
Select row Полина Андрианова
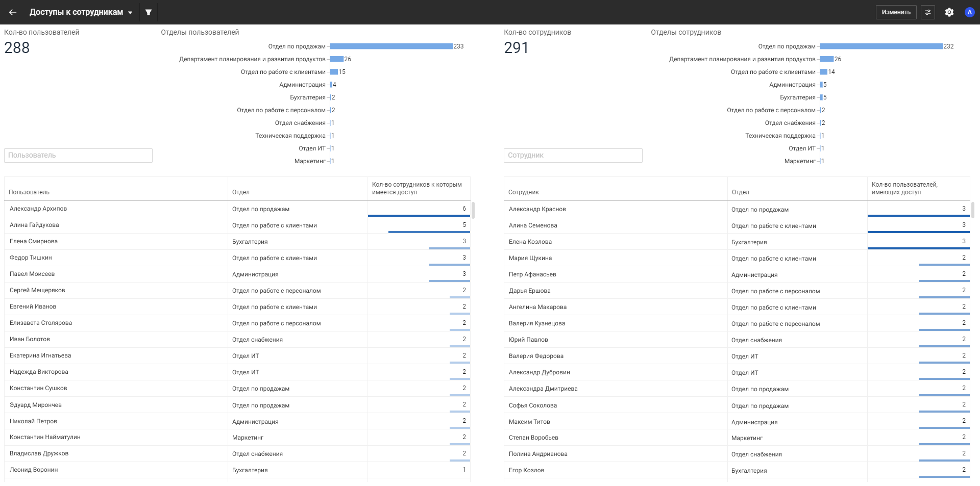(737, 454)
